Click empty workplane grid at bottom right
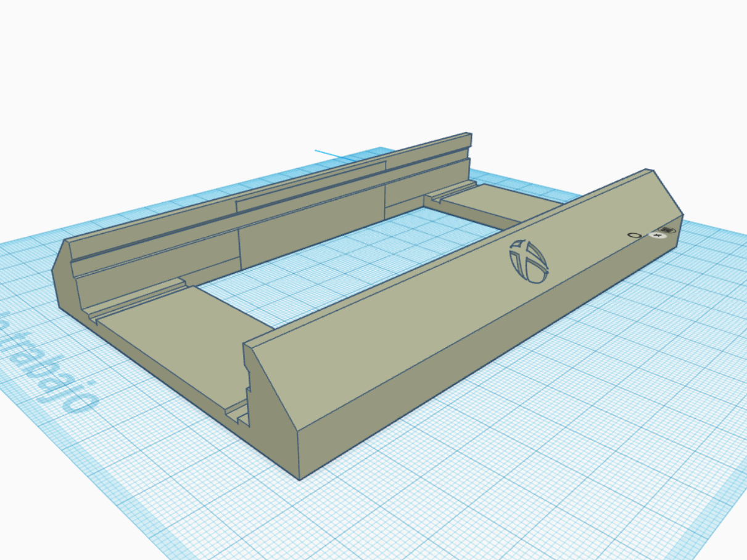The image size is (747, 560). (617, 481)
